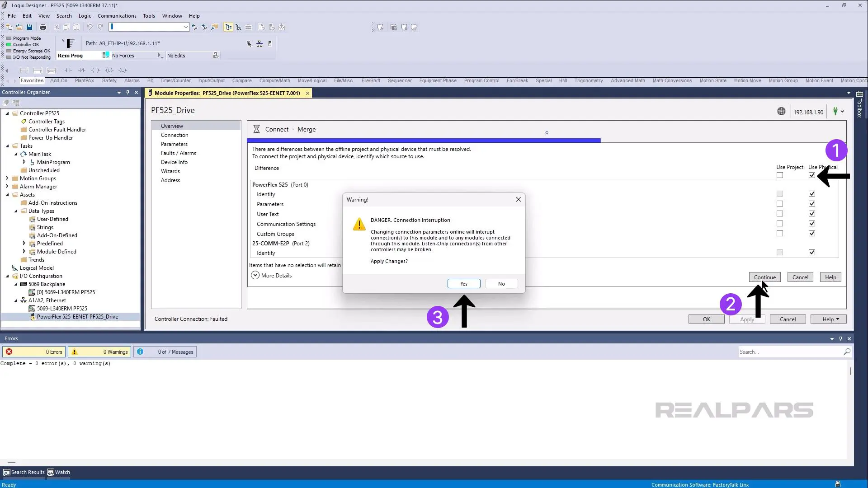The width and height of the screenshot is (868, 488).
Task: Check Use Project for 25-COMM-E2P Identity
Action: click(x=779, y=252)
